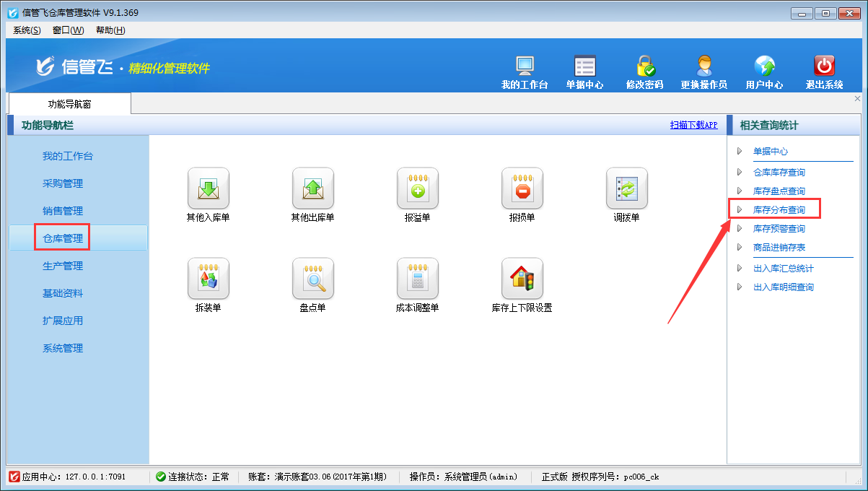
Task: Launch the 拆装单 icon
Action: (208, 279)
